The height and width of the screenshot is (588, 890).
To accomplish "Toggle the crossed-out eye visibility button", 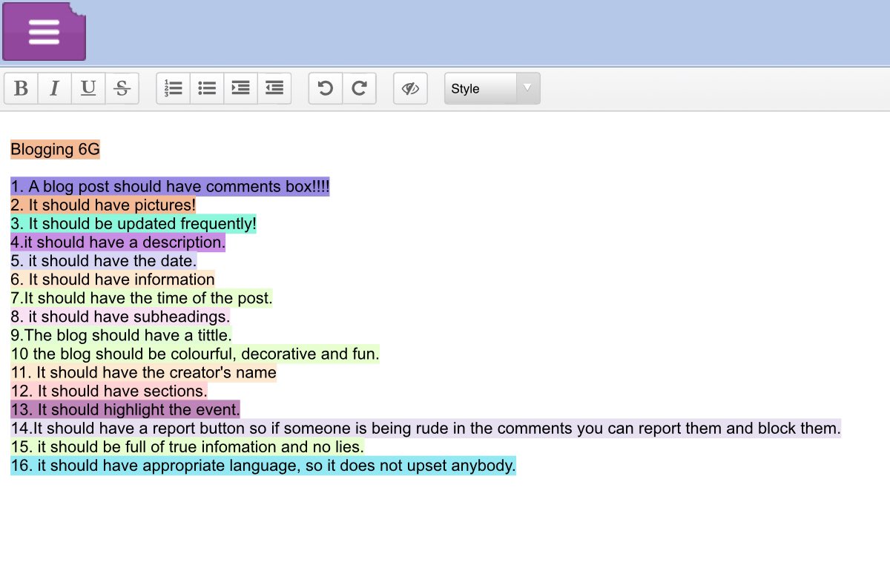I will click(410, 88).
